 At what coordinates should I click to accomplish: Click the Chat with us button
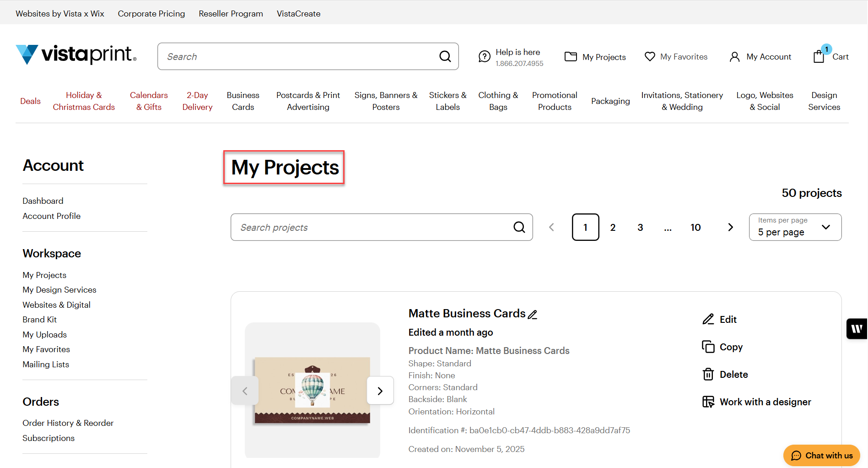click(821, 456)
